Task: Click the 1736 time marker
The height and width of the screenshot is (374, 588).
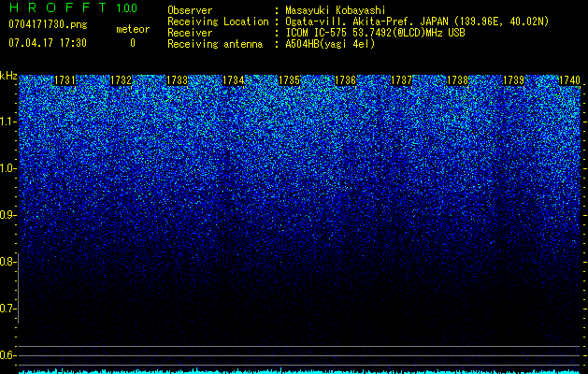Action: pos(345,80)
